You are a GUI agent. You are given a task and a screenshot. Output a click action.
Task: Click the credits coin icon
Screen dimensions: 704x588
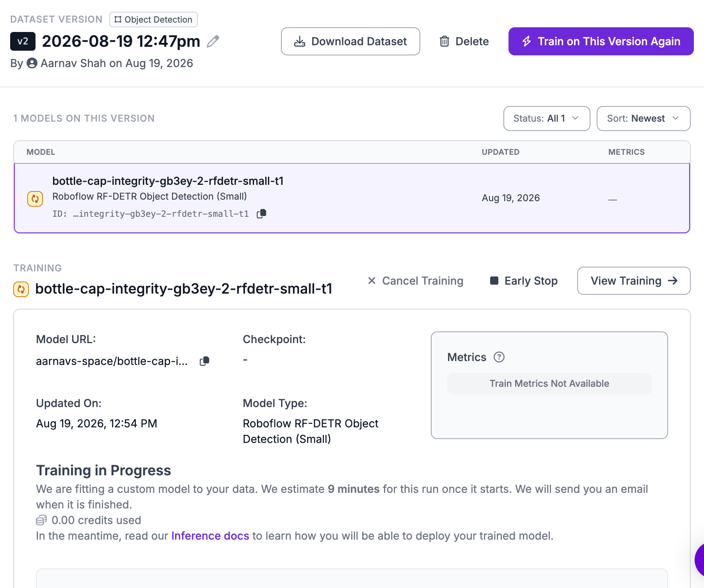pos(41,520)
